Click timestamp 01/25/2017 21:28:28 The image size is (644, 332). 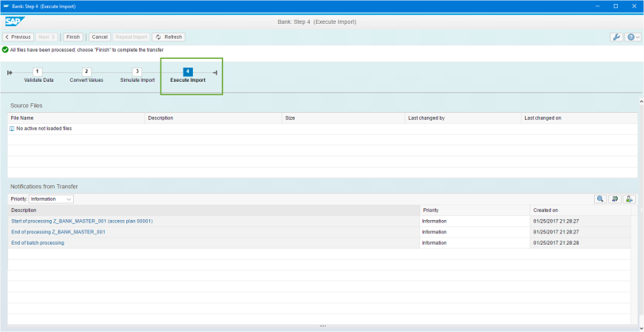pos(556,243)
